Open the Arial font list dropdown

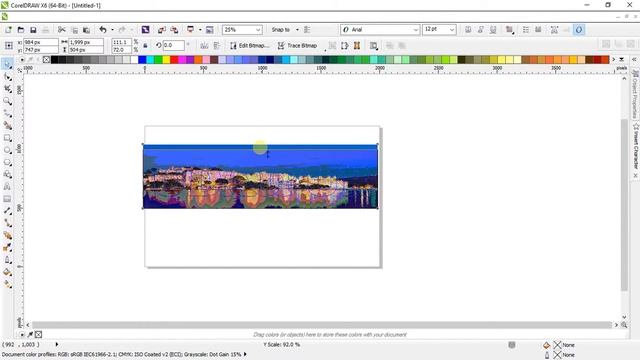[416, 30]
